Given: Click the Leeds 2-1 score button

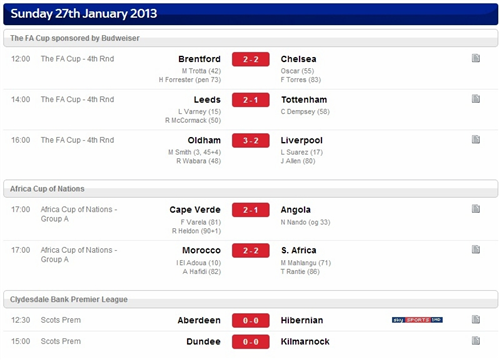Looking at the screenshot, I should tap(251, 100).
